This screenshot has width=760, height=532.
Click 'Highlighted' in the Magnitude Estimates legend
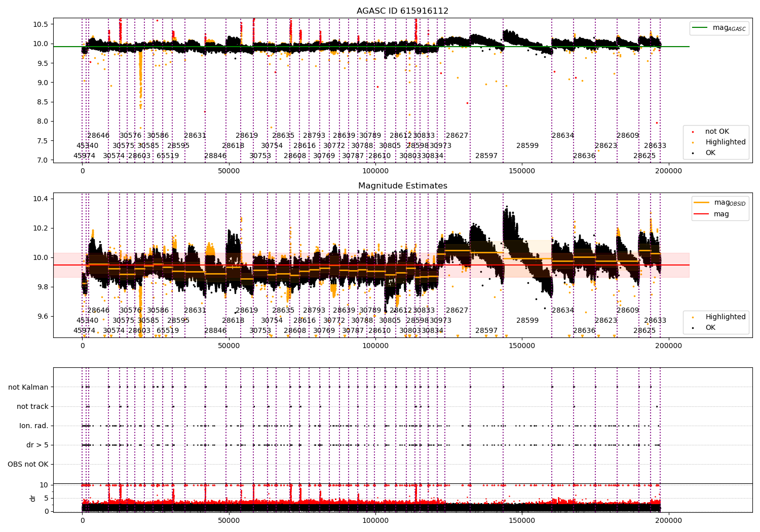725,317
